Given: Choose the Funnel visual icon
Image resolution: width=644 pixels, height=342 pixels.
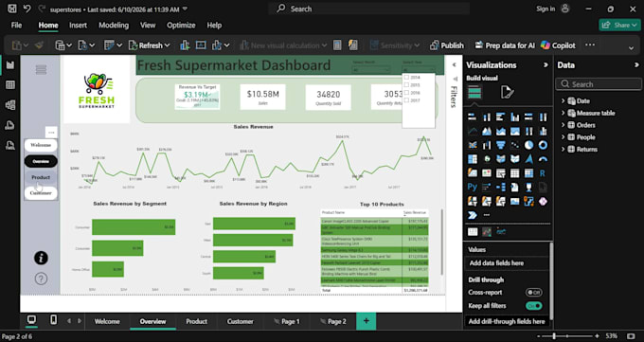Looking at the screenshot, I should coord(501,145).
